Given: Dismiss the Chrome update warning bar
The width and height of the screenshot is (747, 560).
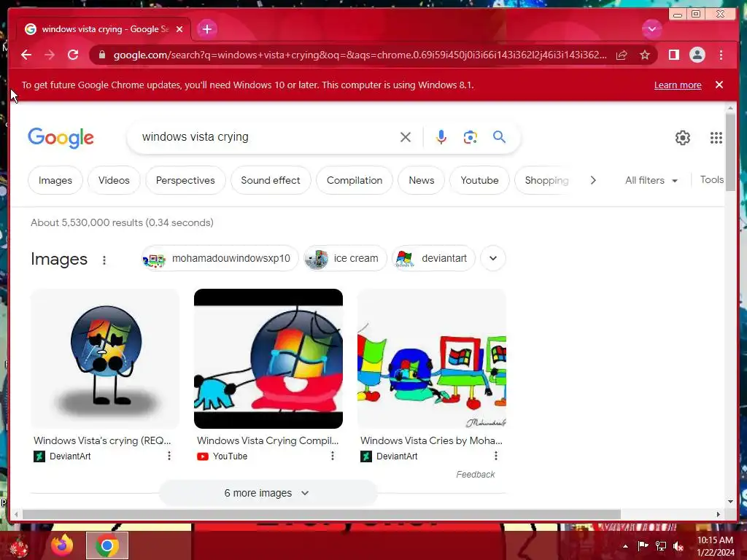Looking at the screenshot, I should (x=719, y=85).
